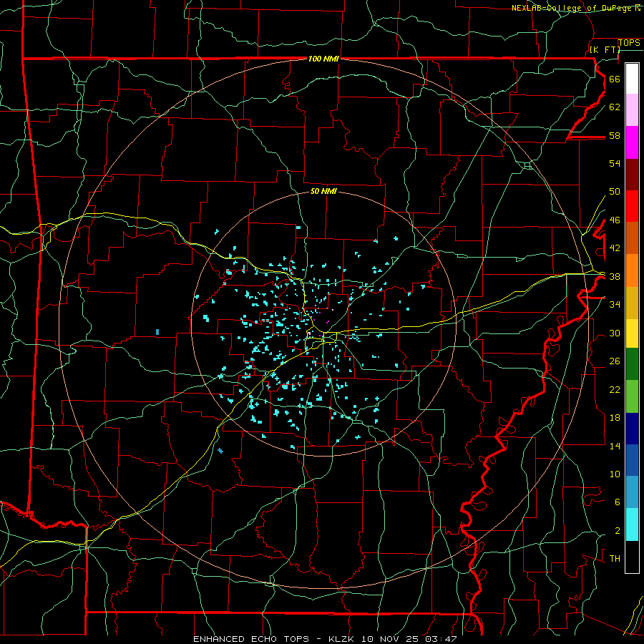
Task: Click the '50 NMI' range ring label
Action: click(323, 191)
